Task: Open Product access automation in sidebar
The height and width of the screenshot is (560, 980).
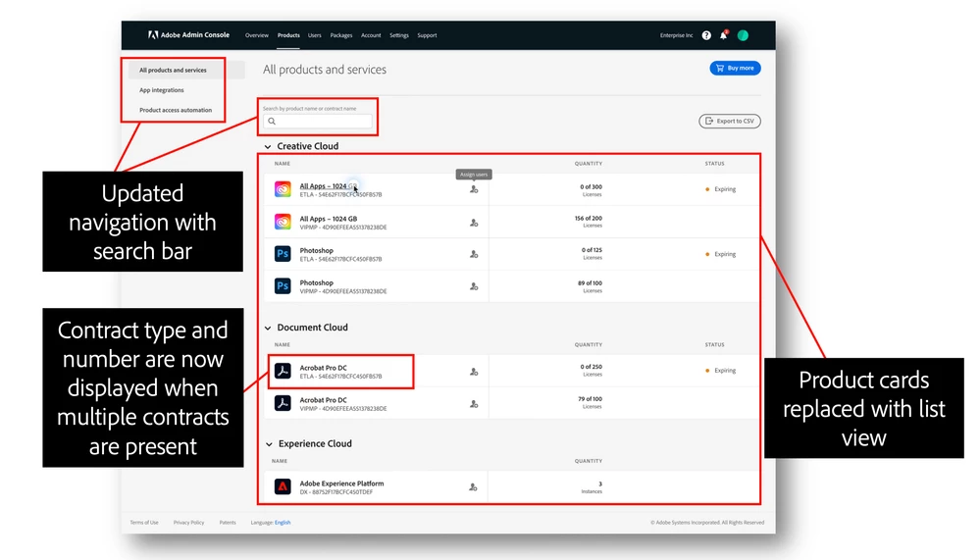Action: pyautogui.click(x=176, y=110)
